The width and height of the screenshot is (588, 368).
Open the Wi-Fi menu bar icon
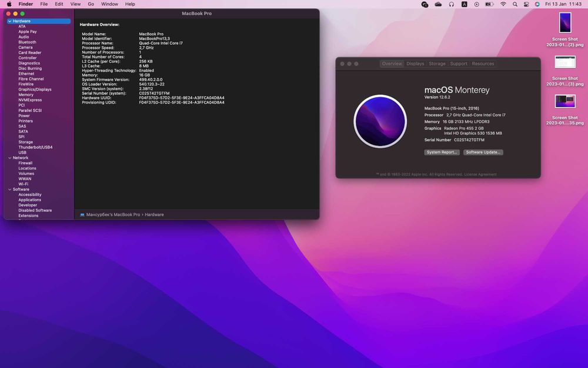[503, 4]
